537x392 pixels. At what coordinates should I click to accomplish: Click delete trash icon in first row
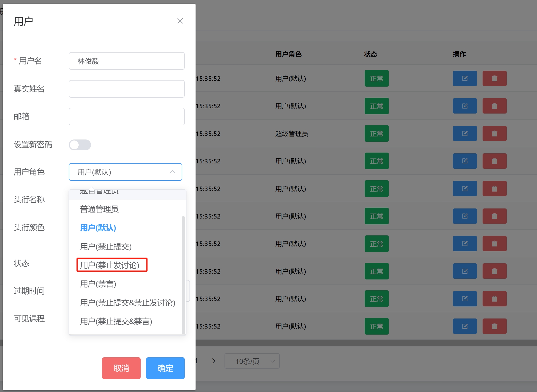click(x=494, y=79)
